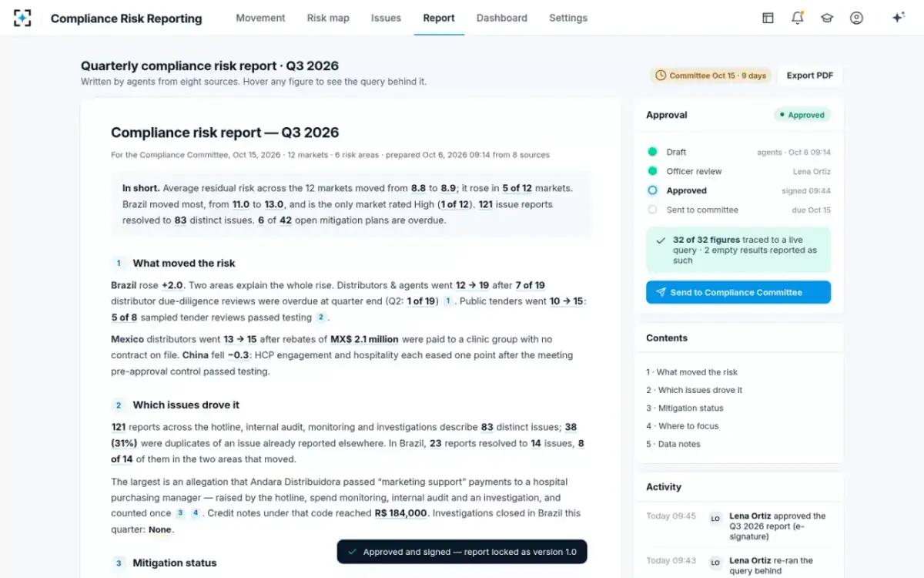Click the figure 8.9 in summary

(x=448, y=188)
